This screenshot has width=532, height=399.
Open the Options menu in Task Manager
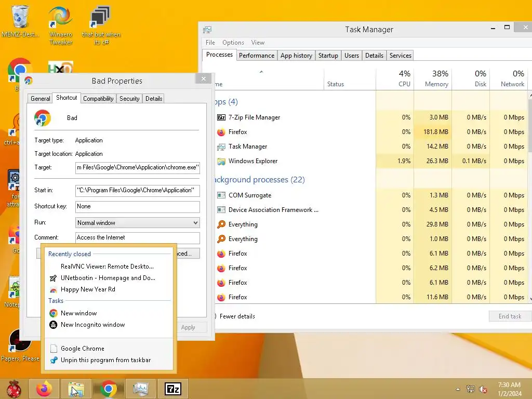click(x=233, y=43)
